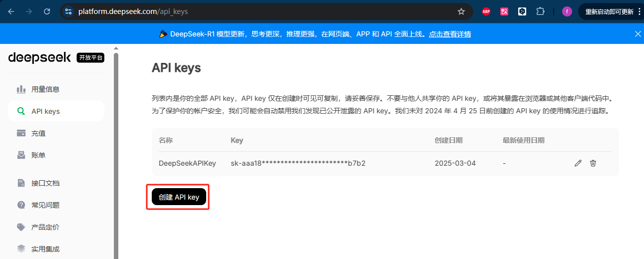The height and width of the screenshot is (259, 644).
Task: Delete DeepSeekAPIKey with the trash icon
Action: tap(593, 163)
